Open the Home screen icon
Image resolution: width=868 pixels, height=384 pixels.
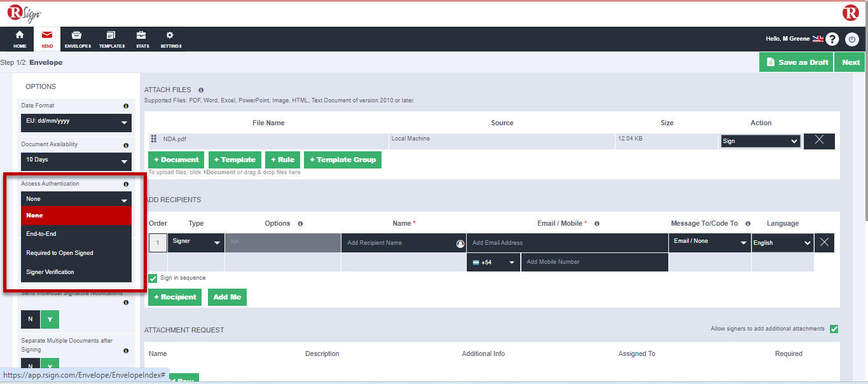[18, 39]
